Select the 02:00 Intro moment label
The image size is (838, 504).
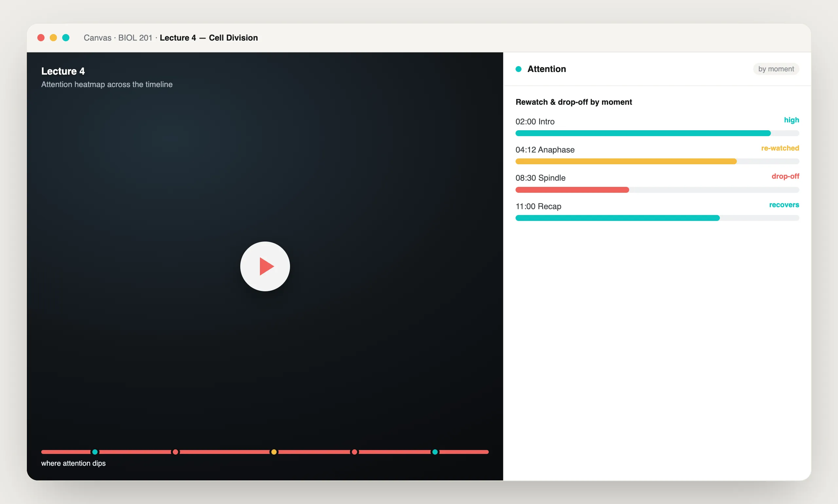pyautogui.click(x=535, y=122)
